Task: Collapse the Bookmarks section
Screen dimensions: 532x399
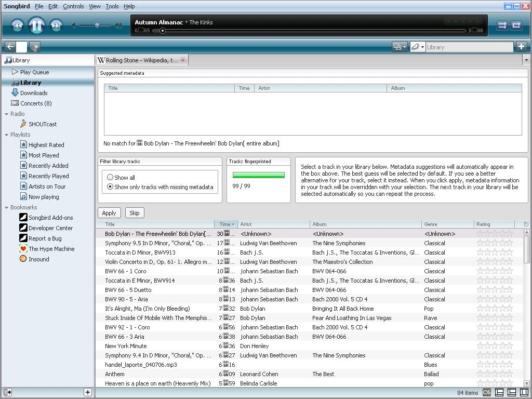Action: point(6,207)
